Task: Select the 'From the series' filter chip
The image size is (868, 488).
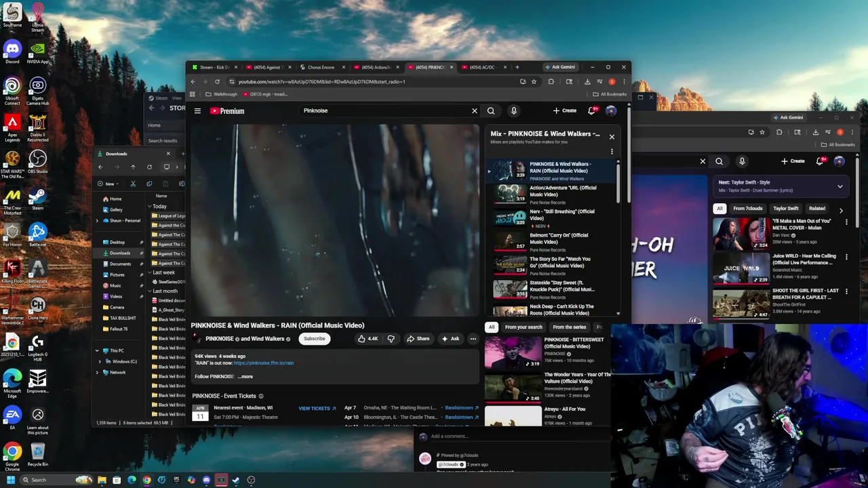Action: (x=570, y=327)
